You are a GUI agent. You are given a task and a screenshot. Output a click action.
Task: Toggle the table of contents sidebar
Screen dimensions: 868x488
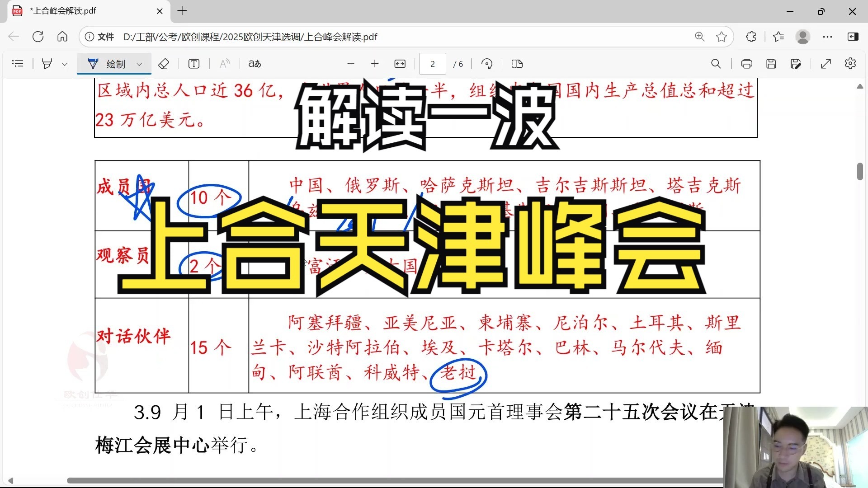tap(18, 64)
